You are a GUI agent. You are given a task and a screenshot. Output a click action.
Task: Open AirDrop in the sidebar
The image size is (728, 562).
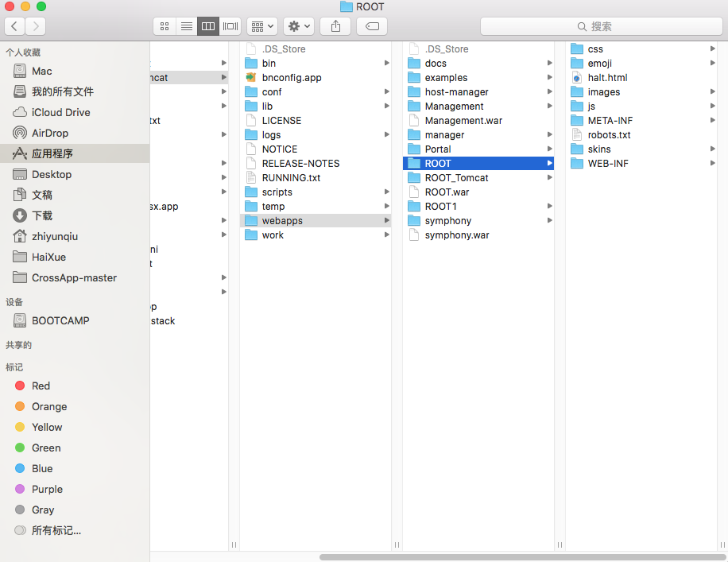point(75,133)
